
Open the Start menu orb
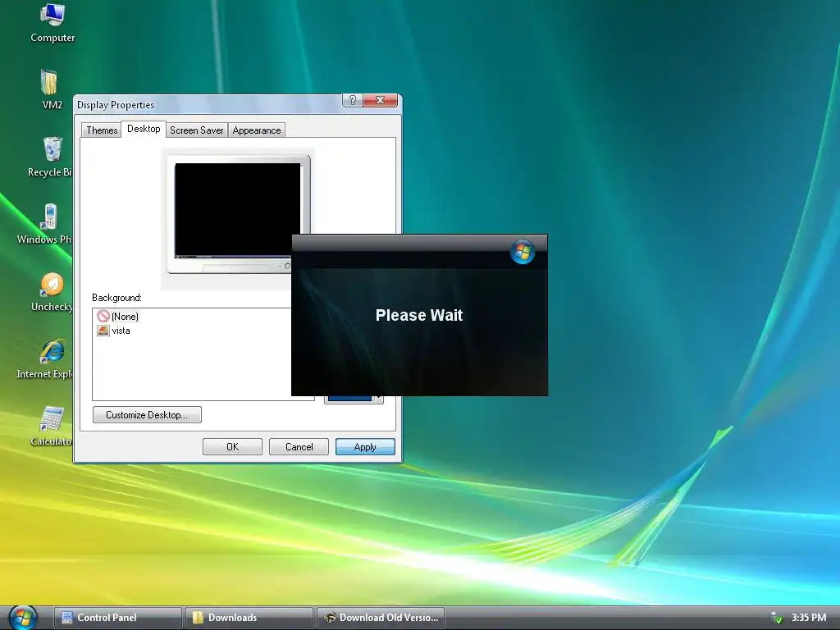tap(22, 617)
